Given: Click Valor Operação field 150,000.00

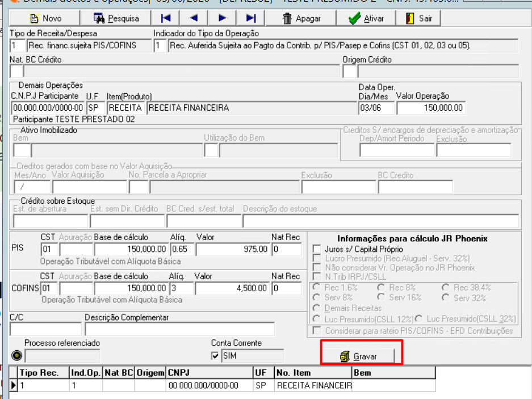Looking at the screenshot, I should click(431, 108).
